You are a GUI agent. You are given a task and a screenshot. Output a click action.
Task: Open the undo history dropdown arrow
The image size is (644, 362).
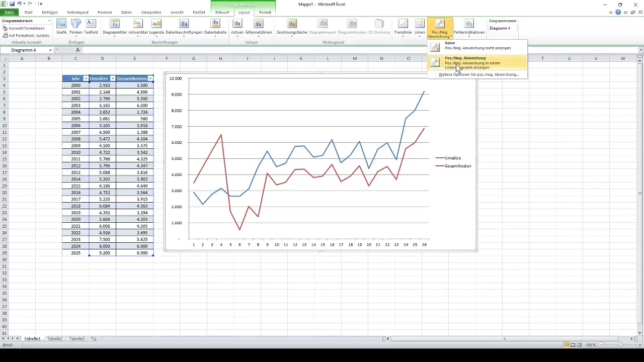pyautogui.click(x=24, y=4)
